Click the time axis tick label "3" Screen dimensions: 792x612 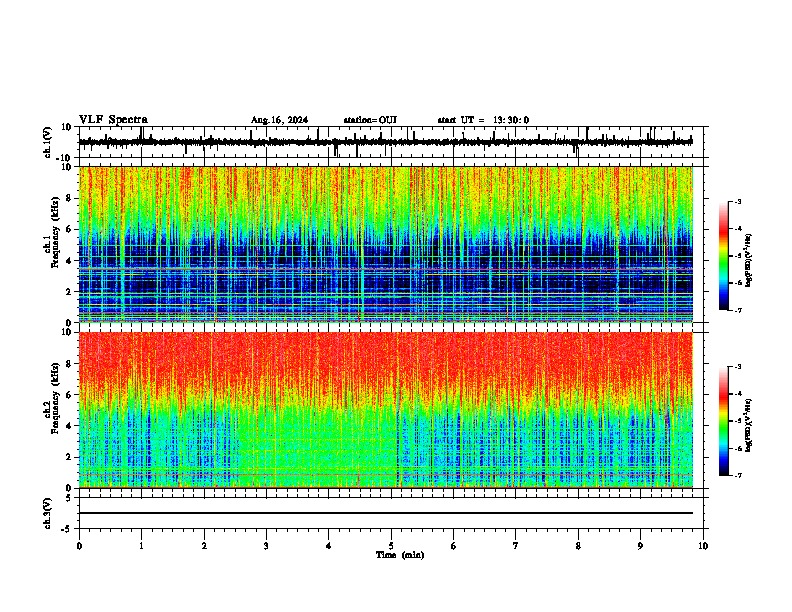click(266, 546)
